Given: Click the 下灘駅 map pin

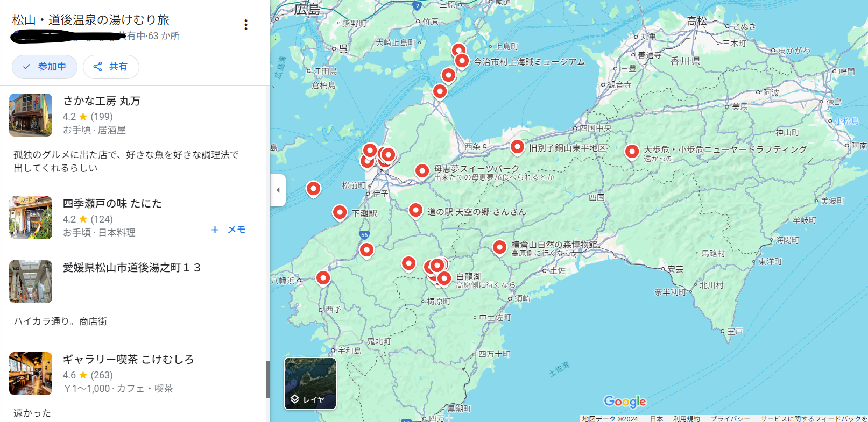Looking at the screenshot, I should pyautogui.click(x=340, y=213).
